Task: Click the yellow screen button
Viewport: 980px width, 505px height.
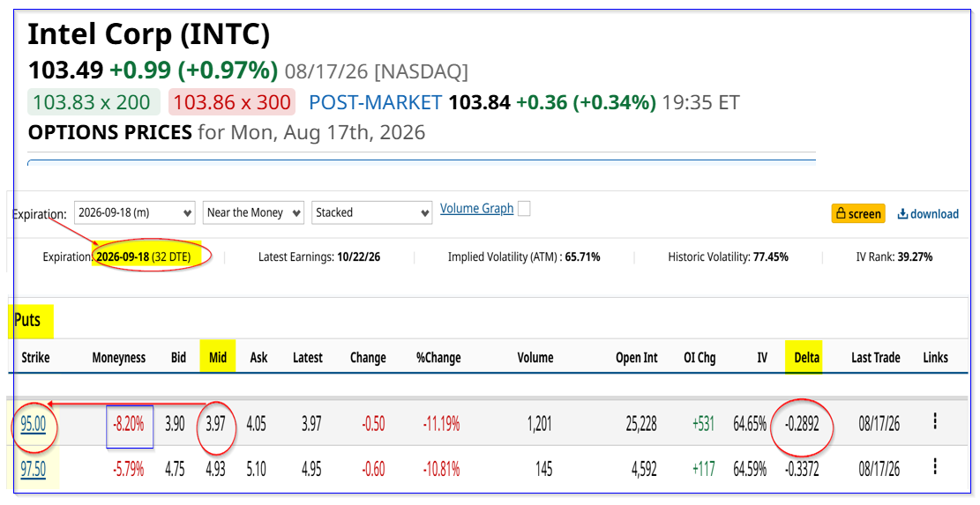Action: click(x=859, y=213)
